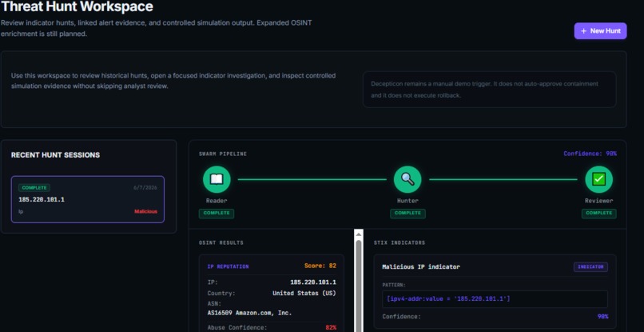This screenshot has height=332, width=644.
Task: Click the Malicious verdict label in the session card
Action: point(145,211)
